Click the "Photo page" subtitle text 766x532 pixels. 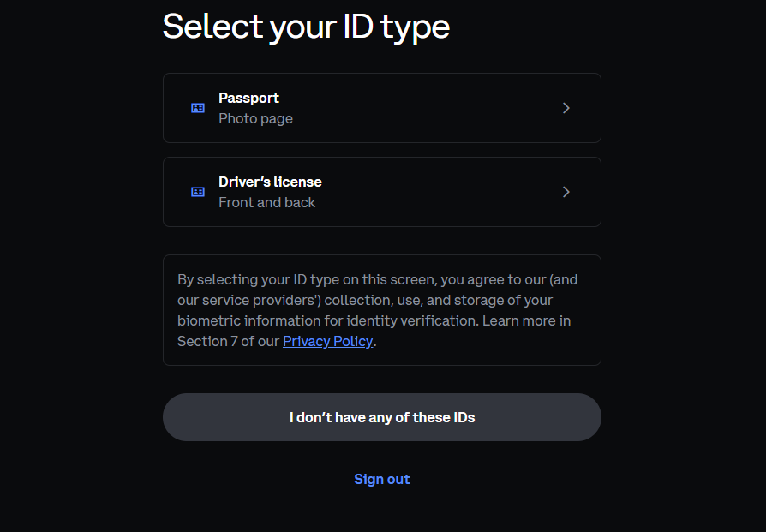point(255,119)
